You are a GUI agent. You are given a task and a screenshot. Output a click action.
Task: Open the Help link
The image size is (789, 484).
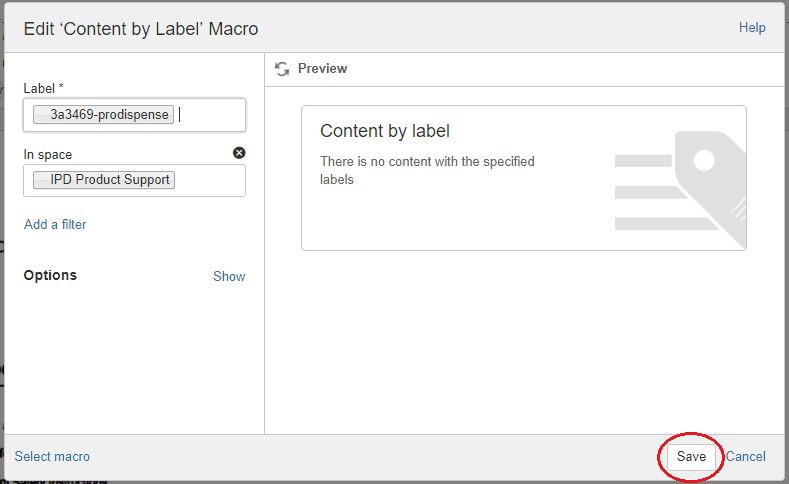[x=752, y=28]
